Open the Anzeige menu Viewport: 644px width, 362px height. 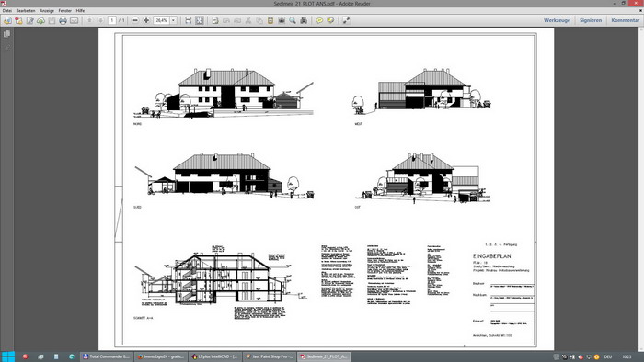tap(47, 11)
